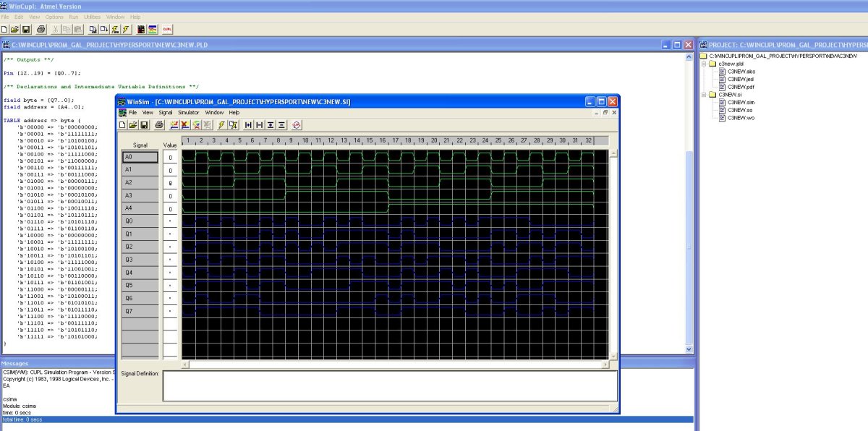
Task: Click Cut scissors icon in WinCupl toolbar
Action: [56, 29]
